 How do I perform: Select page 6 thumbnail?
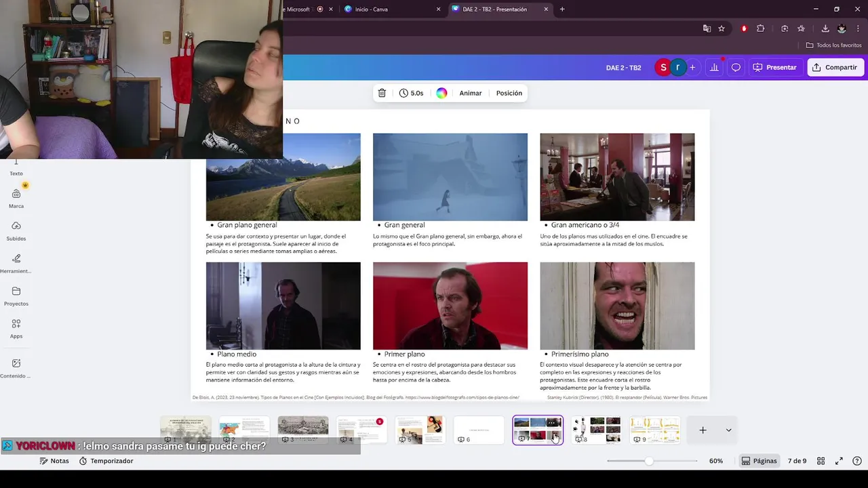coord(479,430)
